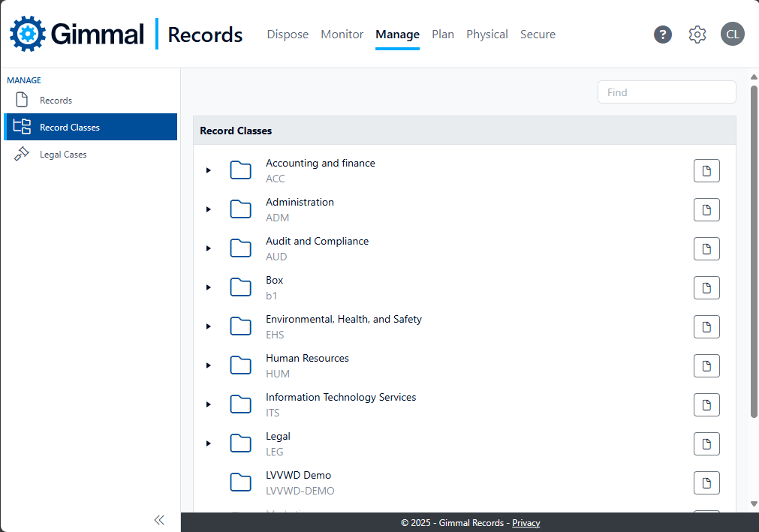Open the help question mark icon
759x532 pixels.
[662, 35]
